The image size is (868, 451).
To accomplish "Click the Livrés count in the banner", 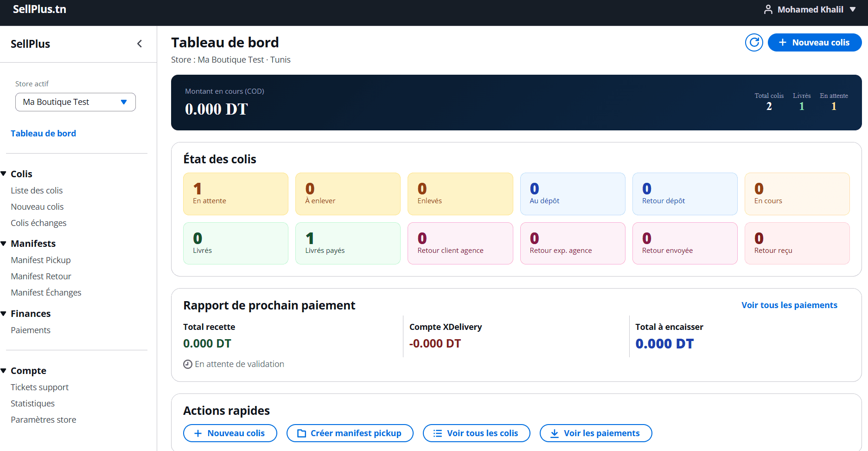I will tap(802, 107).
